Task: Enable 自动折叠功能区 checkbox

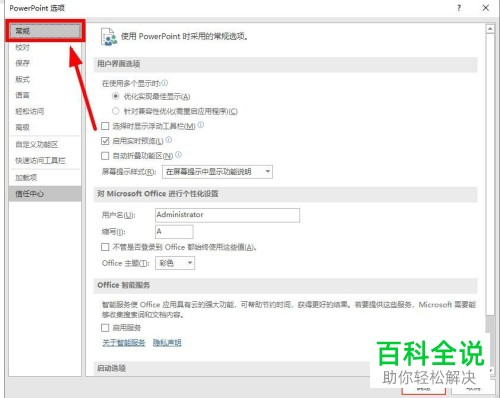Action: click(105, 156)
